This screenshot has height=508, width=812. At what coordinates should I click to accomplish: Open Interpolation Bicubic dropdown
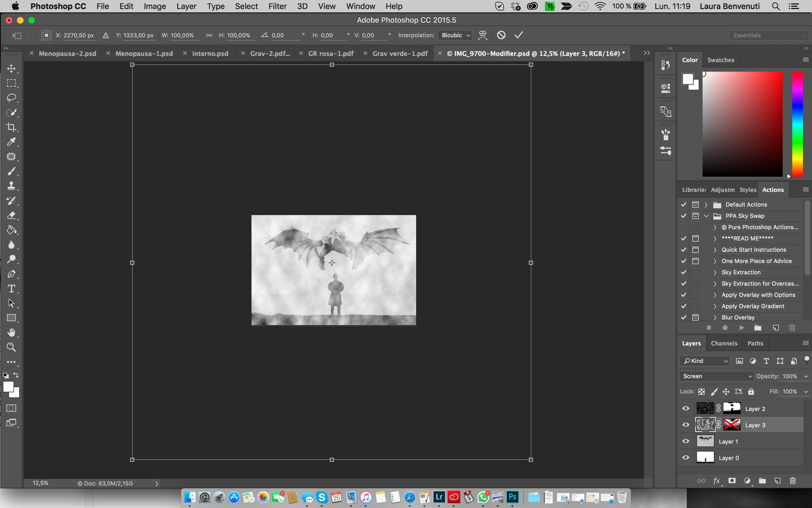pyautogui.click(x=455, y=35)
